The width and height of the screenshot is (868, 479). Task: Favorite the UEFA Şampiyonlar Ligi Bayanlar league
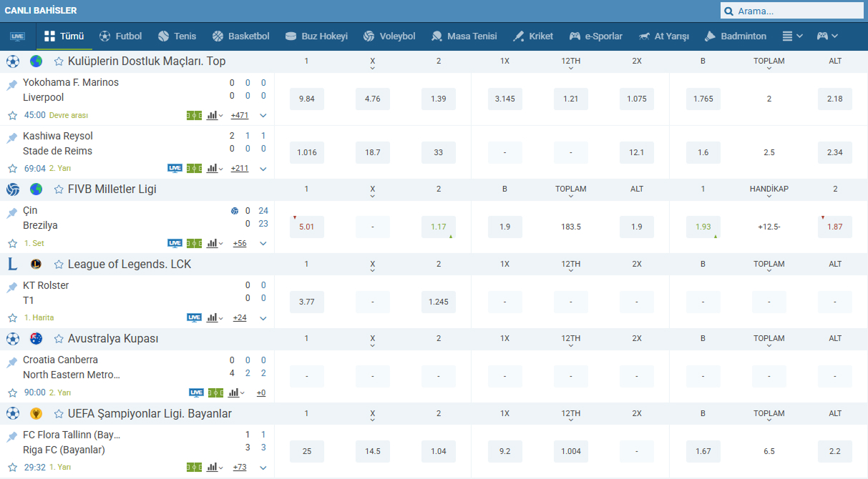point(59,414)
